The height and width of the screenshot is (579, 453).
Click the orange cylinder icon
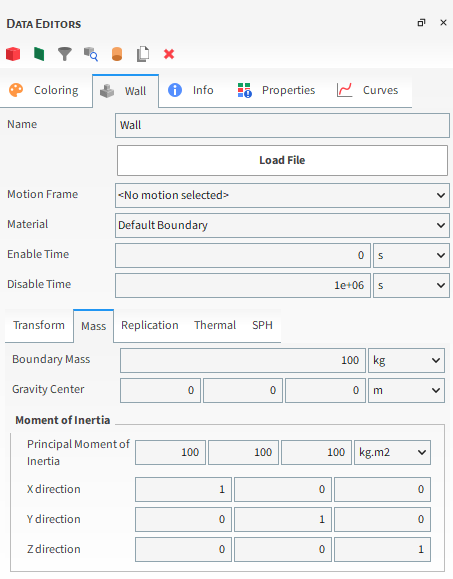point(117,54)
